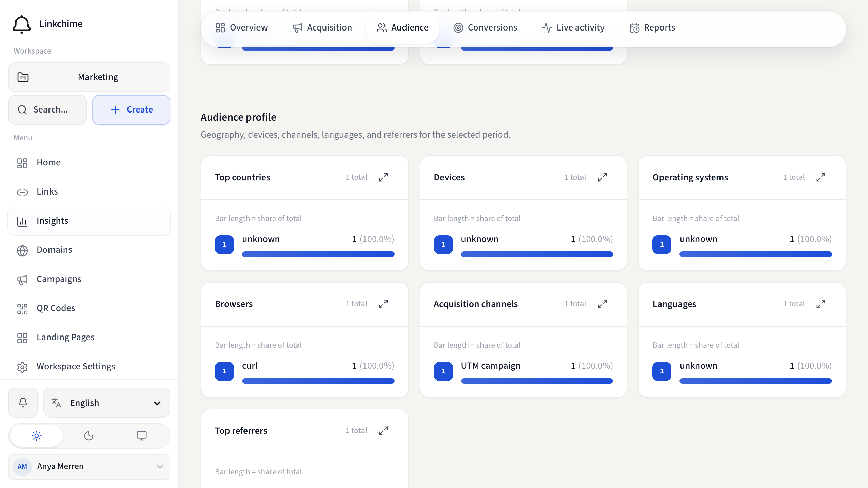Open QR Codes in the menu

(x=89, y=309)
